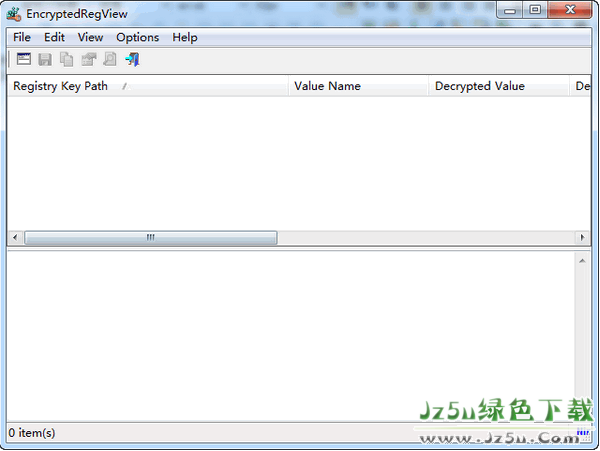Click the cut-off De column header

pos(580,86)
